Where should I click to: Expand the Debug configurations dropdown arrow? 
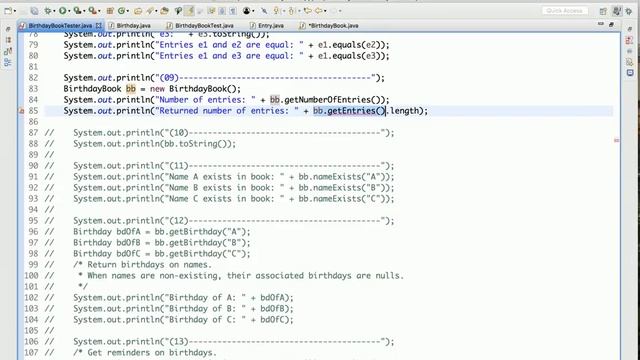(x=54, y=11)
